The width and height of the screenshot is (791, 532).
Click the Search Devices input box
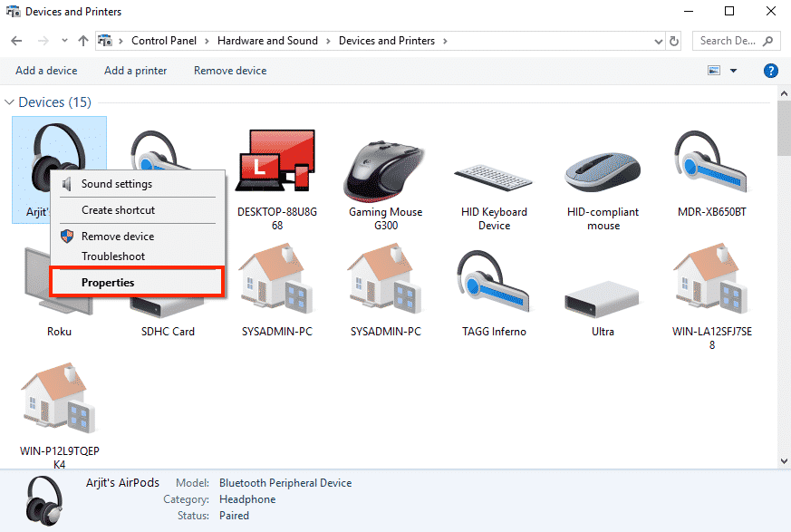728,41
